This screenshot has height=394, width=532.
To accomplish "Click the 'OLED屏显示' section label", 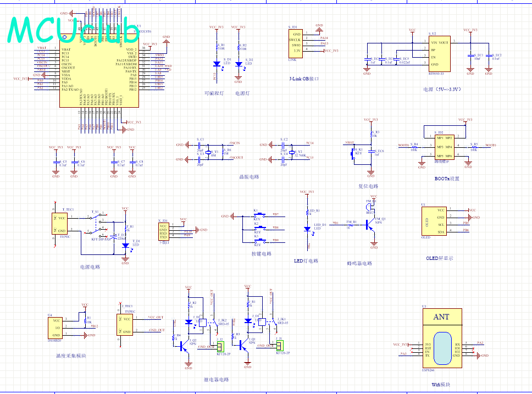I will click(440, 258).
